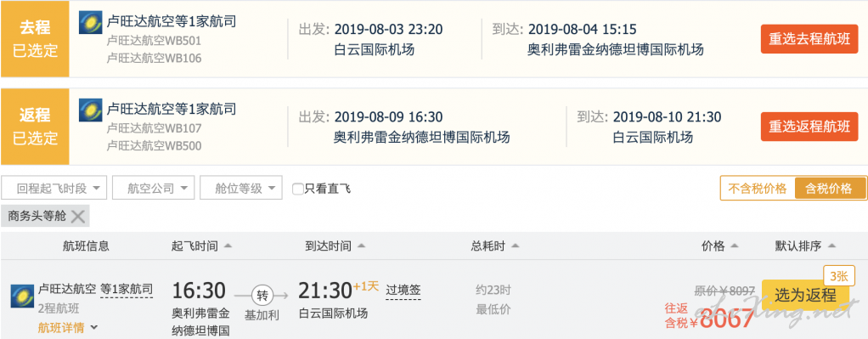Click 重选去程航班 button
This screenshot has height=339, width=868.
click(x=809, y=39)
